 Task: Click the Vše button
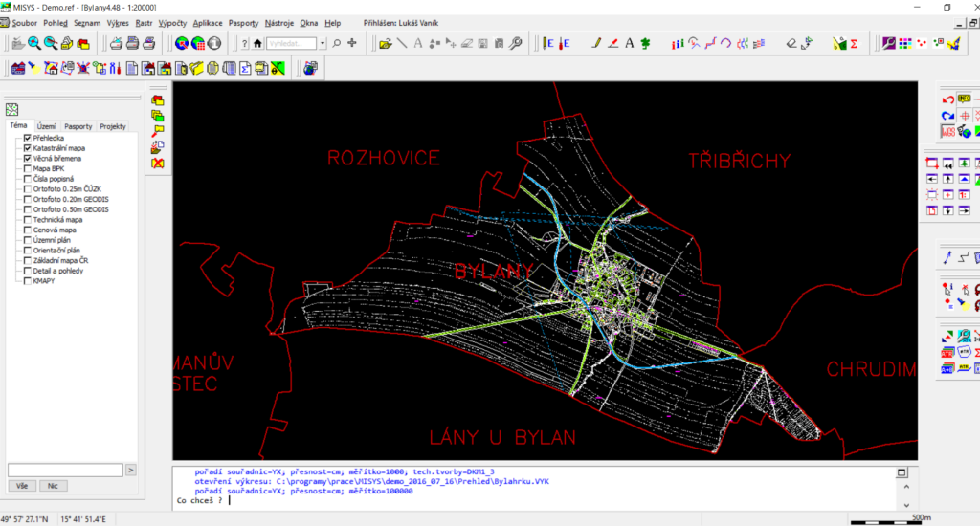21,486
